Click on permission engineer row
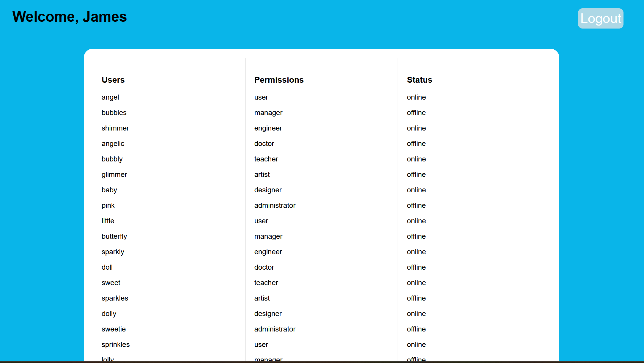 click(267, 128)
